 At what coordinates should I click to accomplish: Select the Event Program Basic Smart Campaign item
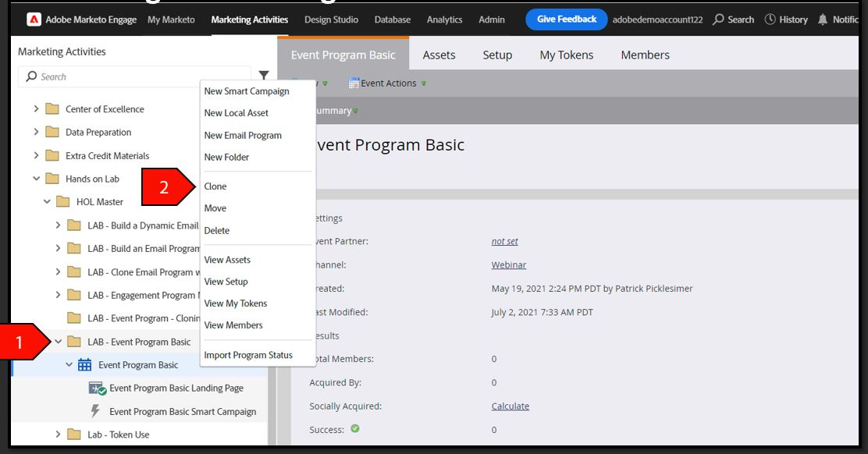[x=173, y=411]
